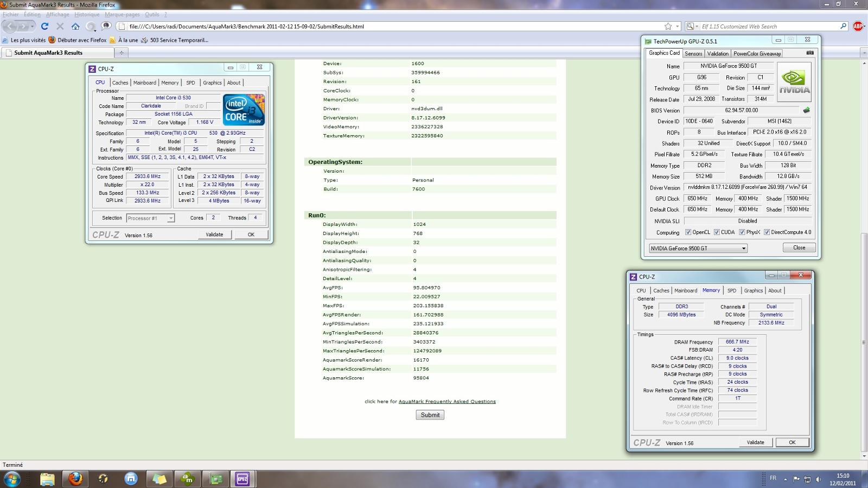Take GPU-Z screenshot with camera icon
This screenshot has height=488, width=868.
tap(810, 53)
